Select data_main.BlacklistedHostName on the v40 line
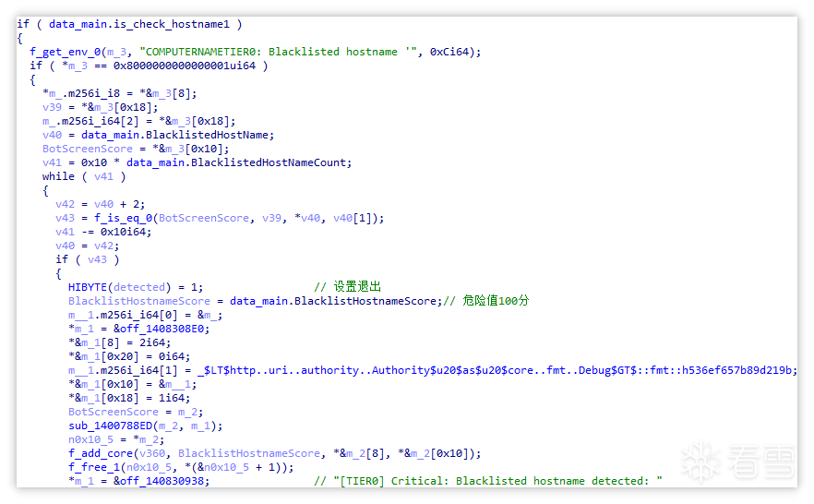This screenshot has width=814, height=504. pos(177,135)
